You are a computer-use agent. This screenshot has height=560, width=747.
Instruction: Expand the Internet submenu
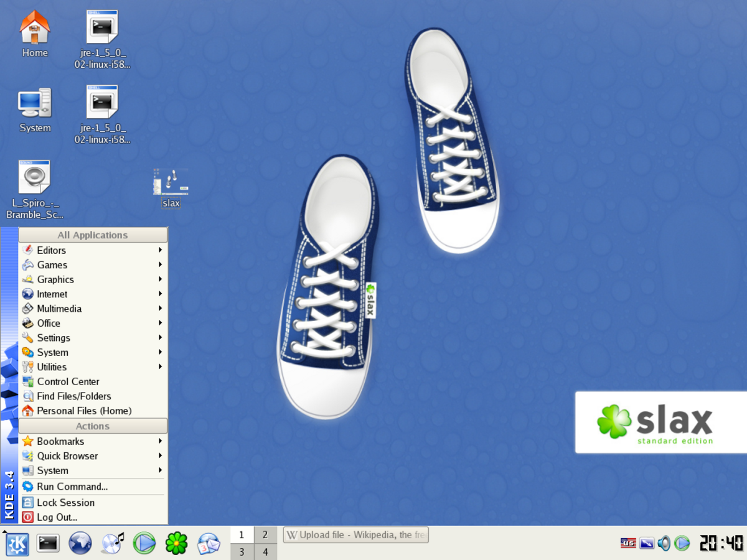point(93,294)
